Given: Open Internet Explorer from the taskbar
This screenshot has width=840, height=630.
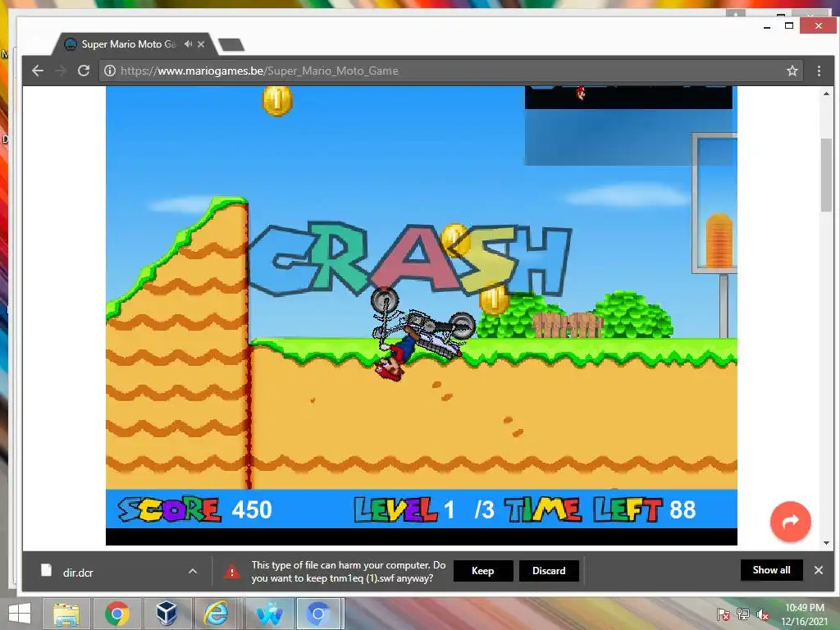Looking at the screenshot, I should point(216,614).
